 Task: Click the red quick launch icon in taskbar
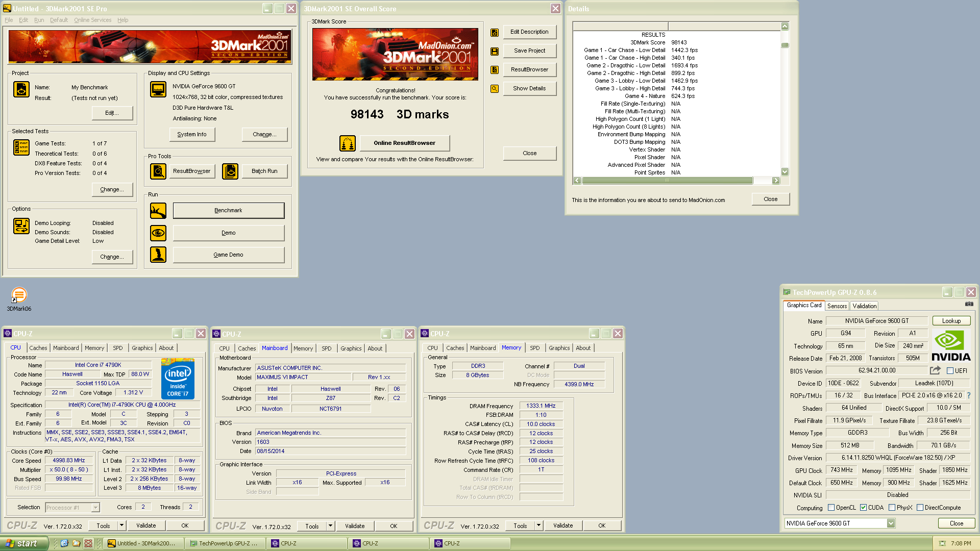pyautogui.click(x=88, y=543)
